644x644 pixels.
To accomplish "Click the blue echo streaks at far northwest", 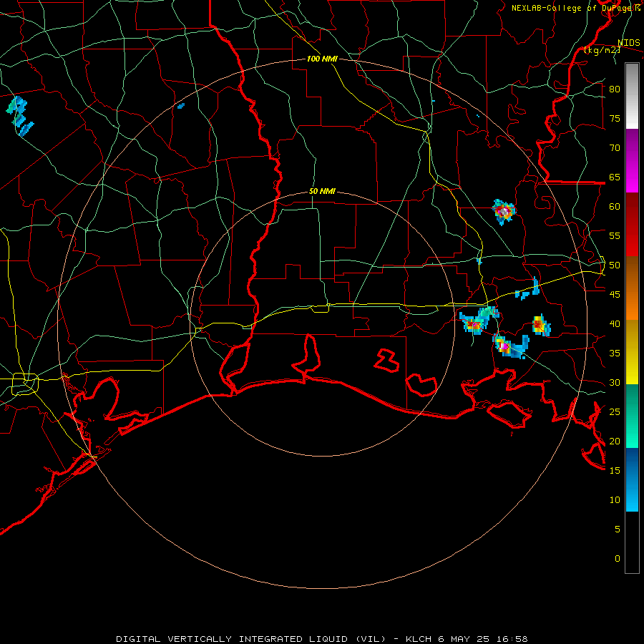I will click(19, 116).
